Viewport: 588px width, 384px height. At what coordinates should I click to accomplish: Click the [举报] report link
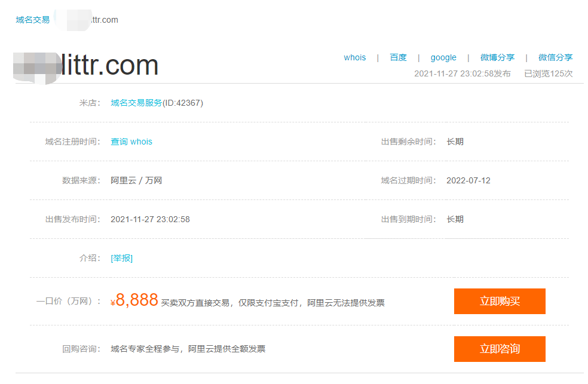click(x=121, y=258)
